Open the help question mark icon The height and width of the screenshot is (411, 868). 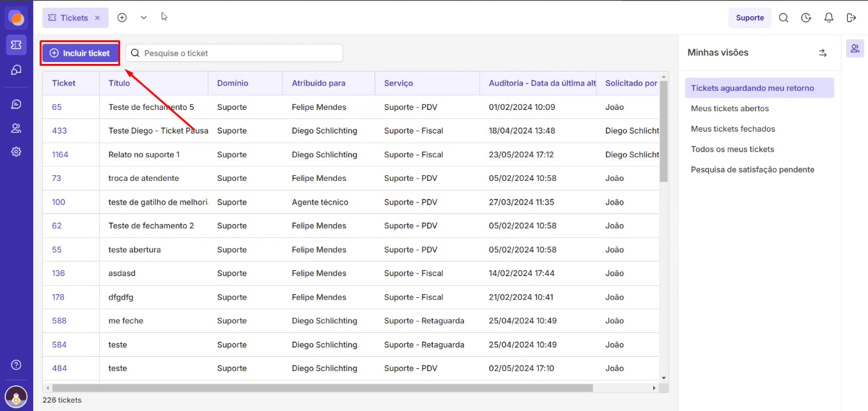pyautogui.click(x=17, y=365)
